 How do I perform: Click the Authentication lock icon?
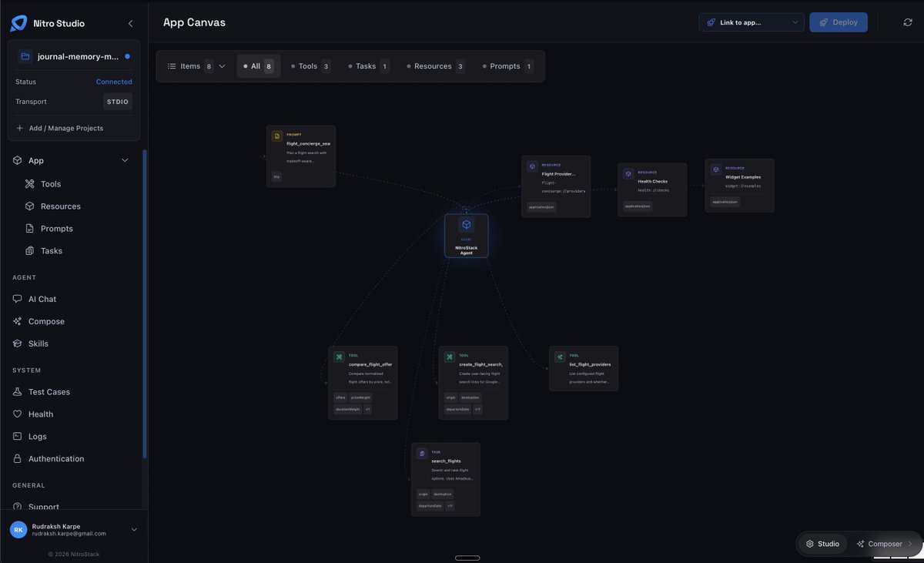pyautogui.click(x=18, y=459)
